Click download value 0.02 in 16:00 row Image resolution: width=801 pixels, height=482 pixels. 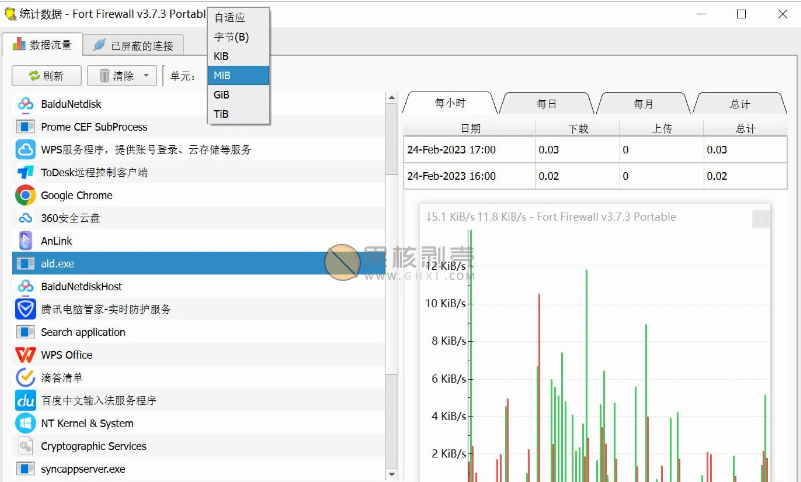[x=549, y=176]
